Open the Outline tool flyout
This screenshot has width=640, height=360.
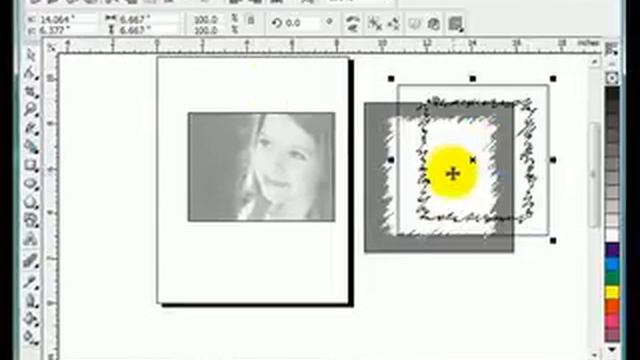(x=31, y=301)
